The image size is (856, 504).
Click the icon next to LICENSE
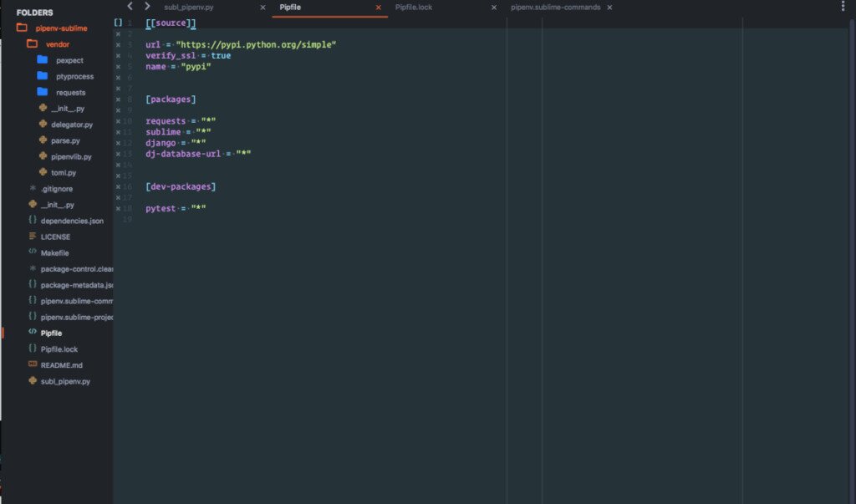pos(32,237)
